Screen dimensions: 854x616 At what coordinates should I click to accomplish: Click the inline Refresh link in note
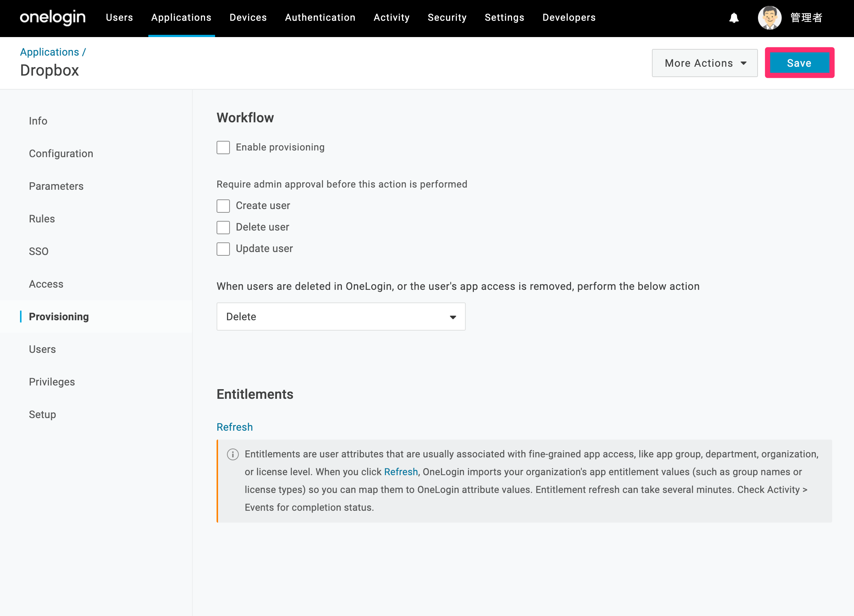[x=400, y=472]
